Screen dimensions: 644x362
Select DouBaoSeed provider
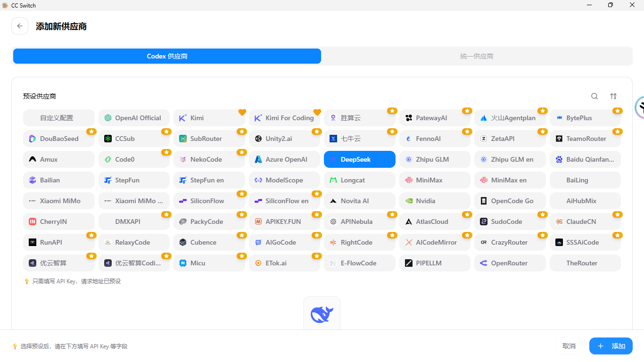(x=59, y=139)
